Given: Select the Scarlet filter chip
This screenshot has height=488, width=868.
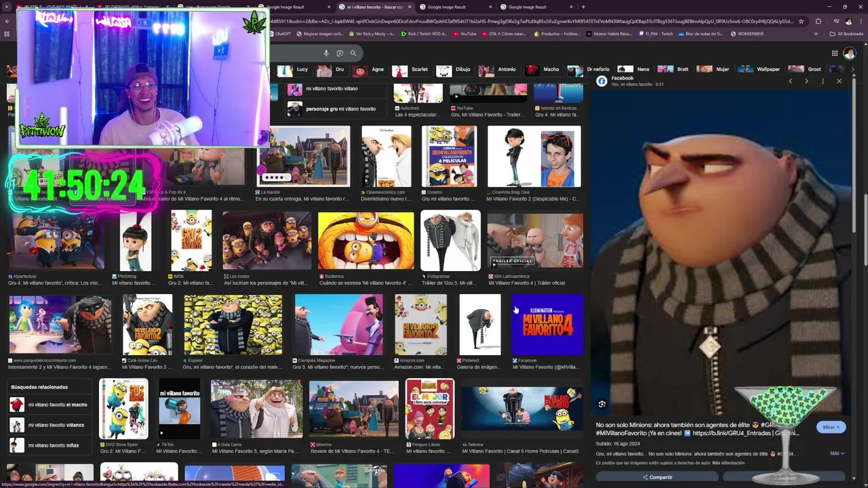Looking at the screenshot, I should click(411, 69).
